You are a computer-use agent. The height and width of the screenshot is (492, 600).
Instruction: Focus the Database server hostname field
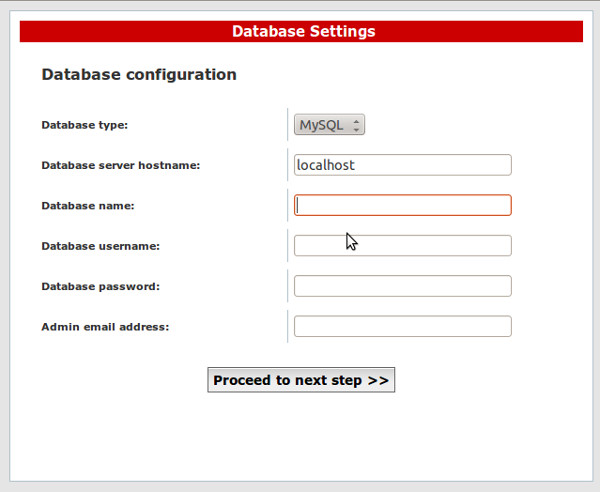pyautogui.click(x=402, y=165)
